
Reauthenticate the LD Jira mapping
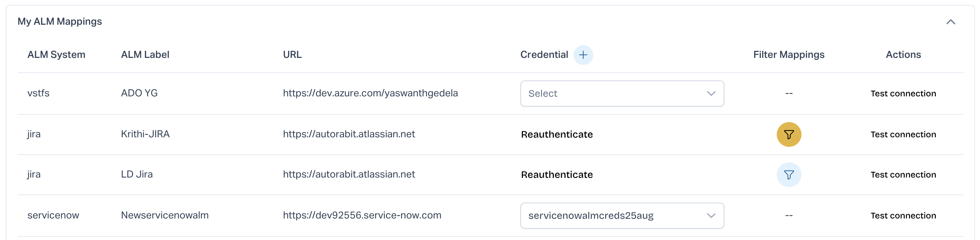coord(556,175)
